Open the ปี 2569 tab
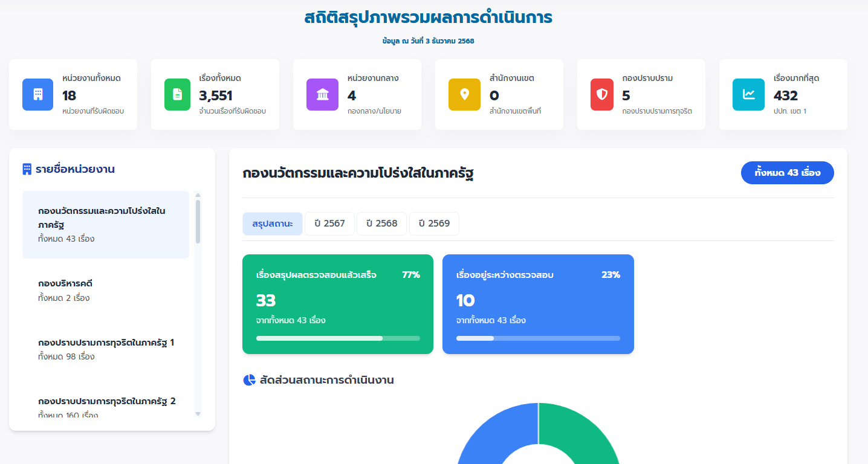 click(434, 224)
